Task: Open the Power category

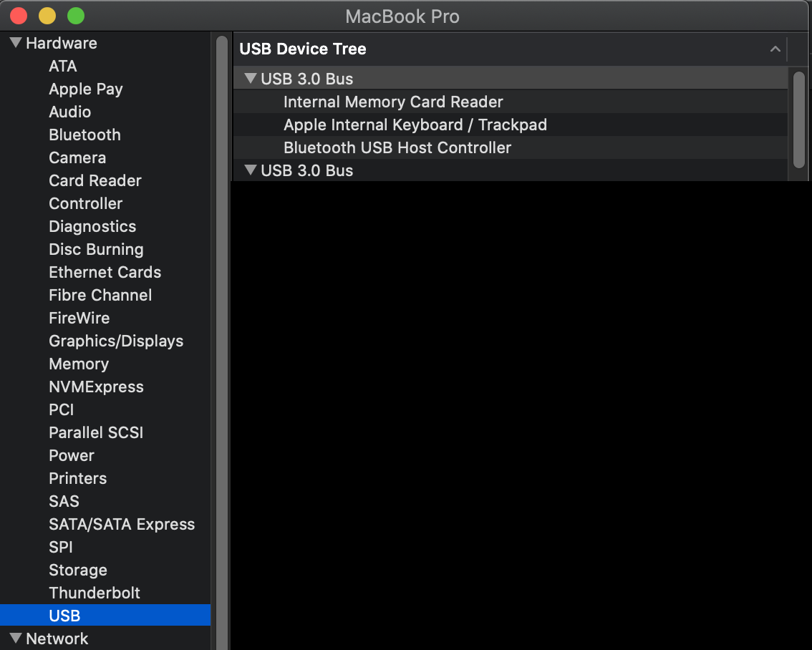Action: pos(72,455)
